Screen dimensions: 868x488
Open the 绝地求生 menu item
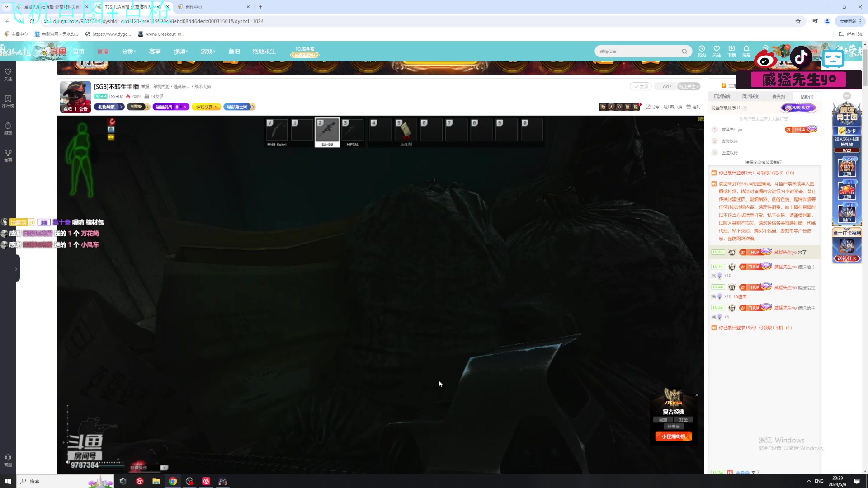click(x=264, y=52)
